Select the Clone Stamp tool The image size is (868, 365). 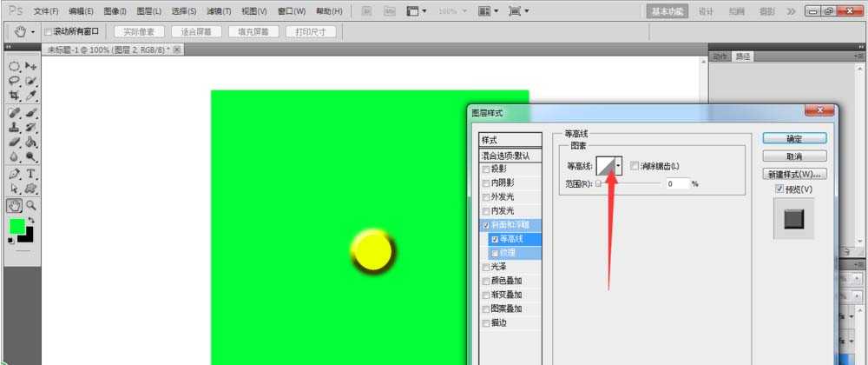pos(15,127)
